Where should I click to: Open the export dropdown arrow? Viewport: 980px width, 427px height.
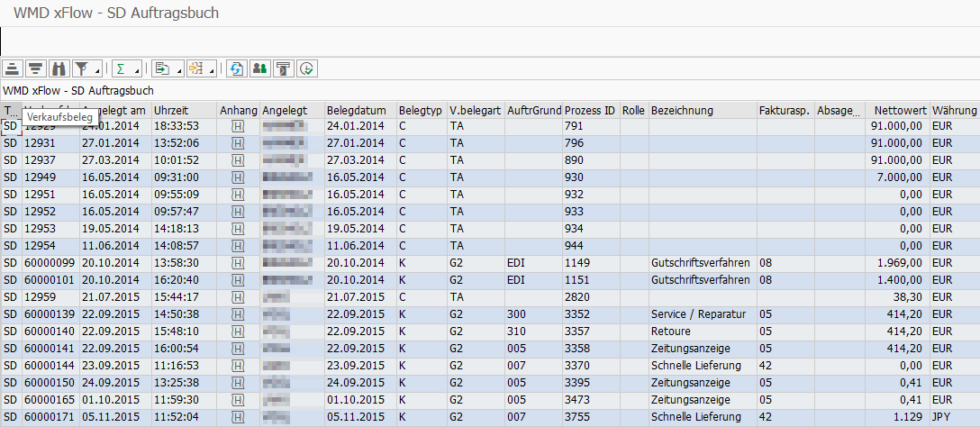coord(178,71)
